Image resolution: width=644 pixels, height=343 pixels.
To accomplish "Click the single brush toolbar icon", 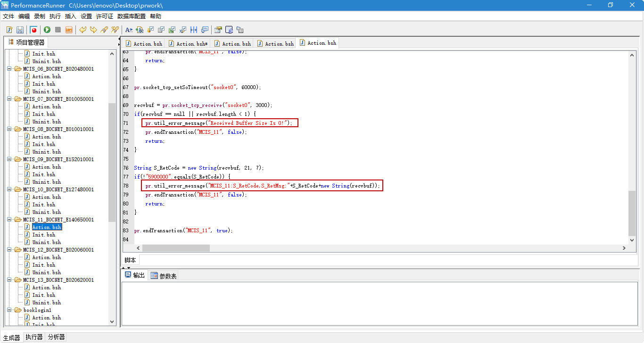I will (x=104, y=30).
